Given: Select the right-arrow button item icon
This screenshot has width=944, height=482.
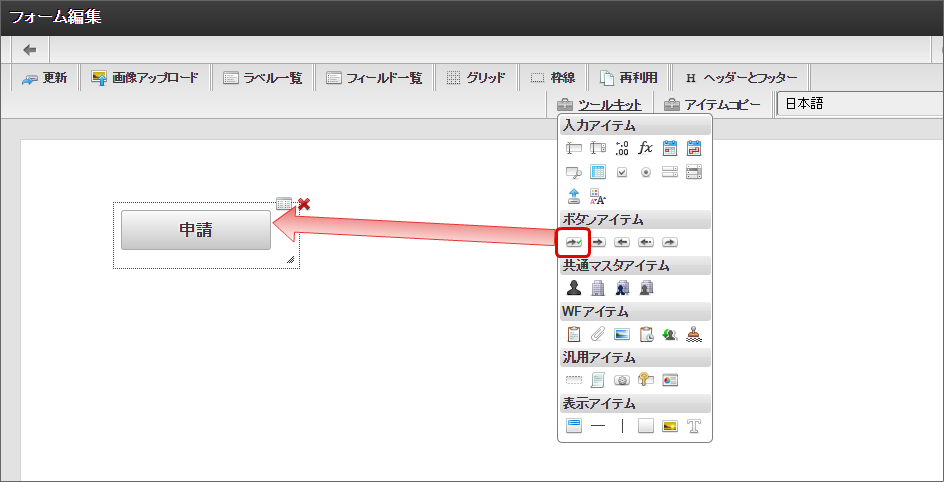Looking at the screenshot, I should 598,242.
